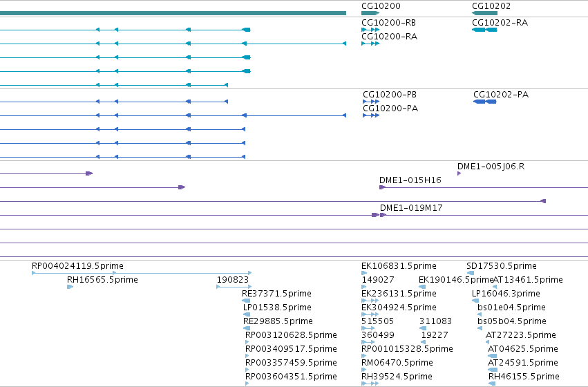Select clone label DME1-019M17
The width and height of the screenshot is (588, 387).
click(411, 208)
